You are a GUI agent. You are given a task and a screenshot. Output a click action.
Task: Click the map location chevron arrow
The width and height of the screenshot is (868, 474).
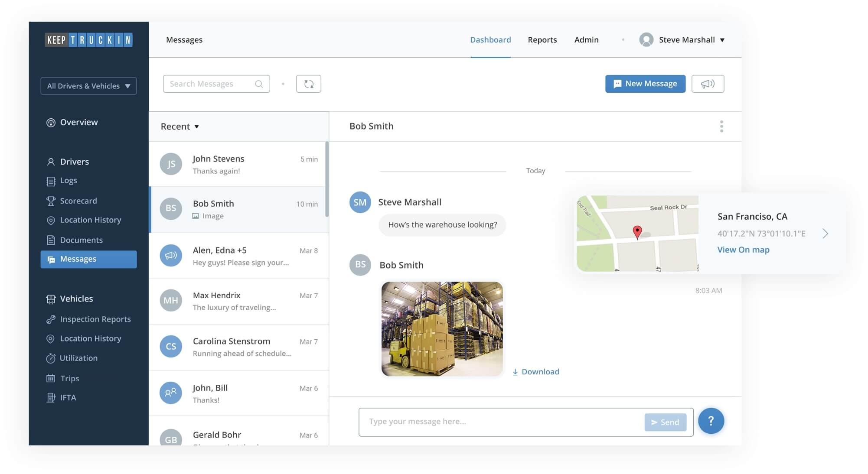[x=825, y=234]
